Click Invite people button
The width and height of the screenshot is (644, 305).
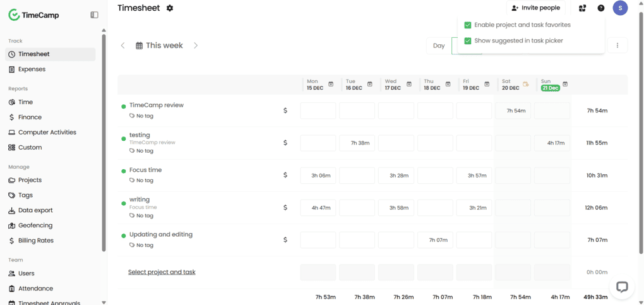(535, 8)
